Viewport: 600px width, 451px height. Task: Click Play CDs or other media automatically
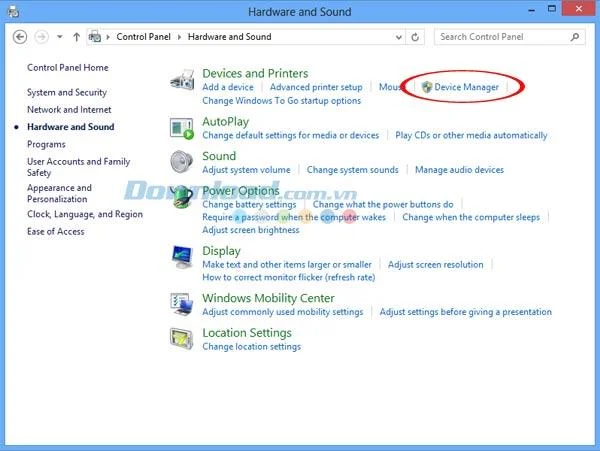pyautogui.click(x=471, y=135)
